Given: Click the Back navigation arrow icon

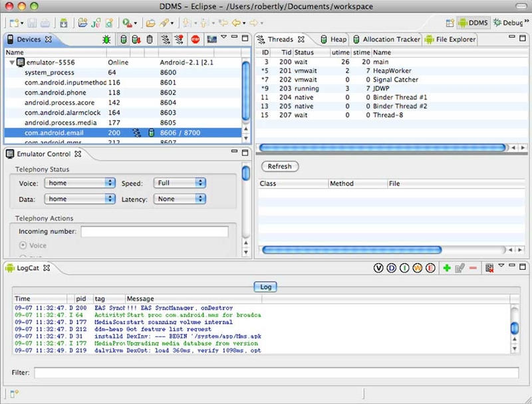Looking at the screenshot, I should 236,23.
